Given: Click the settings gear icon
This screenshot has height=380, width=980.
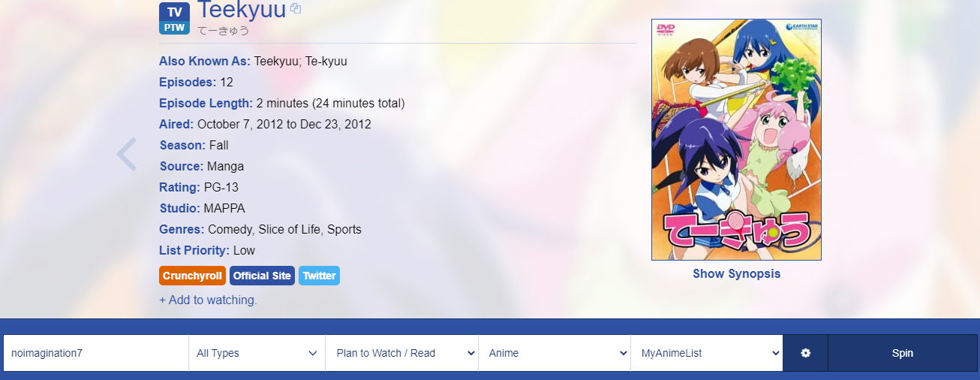Looking at the screenshot, I should point(805,353).
